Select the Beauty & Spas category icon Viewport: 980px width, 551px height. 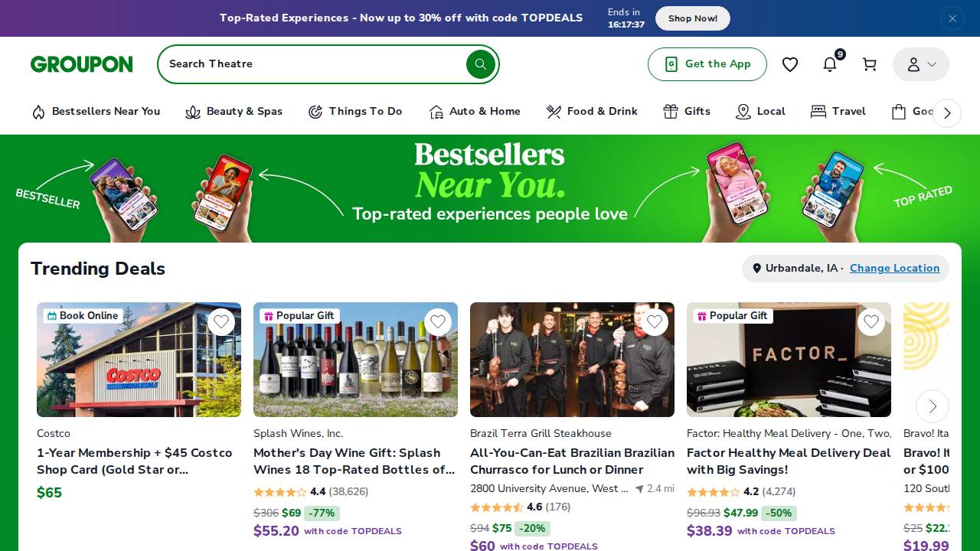pos(193,112)
